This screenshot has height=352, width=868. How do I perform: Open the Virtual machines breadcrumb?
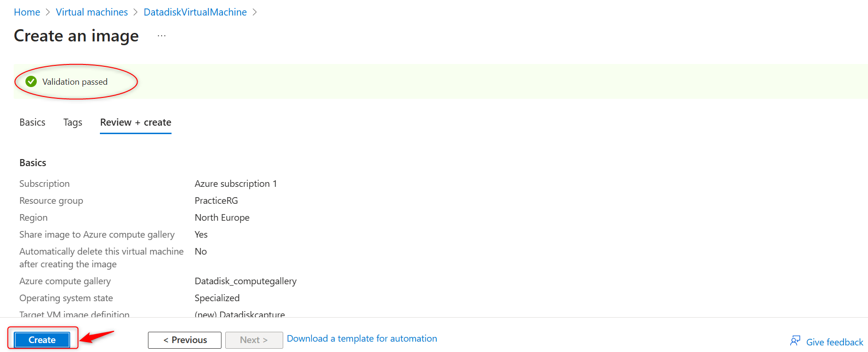coord(92,12)
